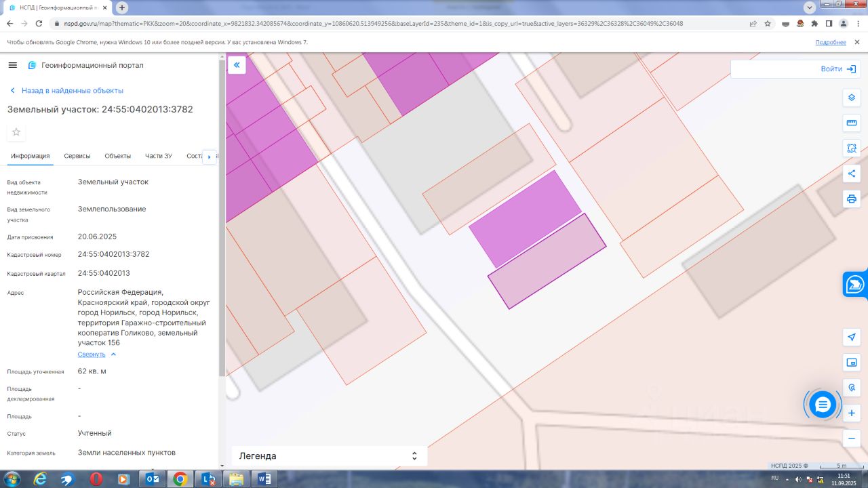
Task: Click the Землепользование value
Action: pyautogui.click(x=112, y=209)
